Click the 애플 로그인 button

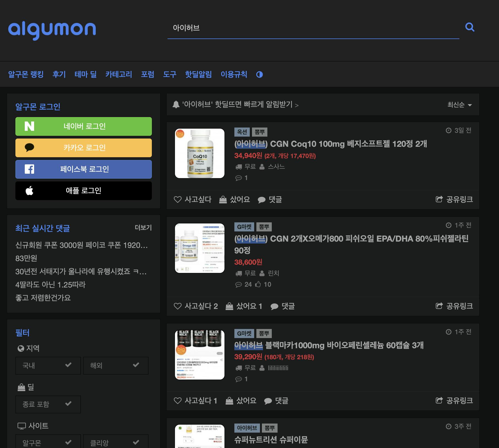(84, 191)
